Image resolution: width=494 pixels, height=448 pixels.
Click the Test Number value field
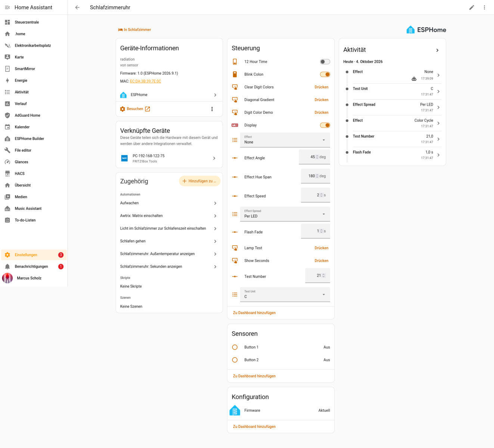click(317, 276)
